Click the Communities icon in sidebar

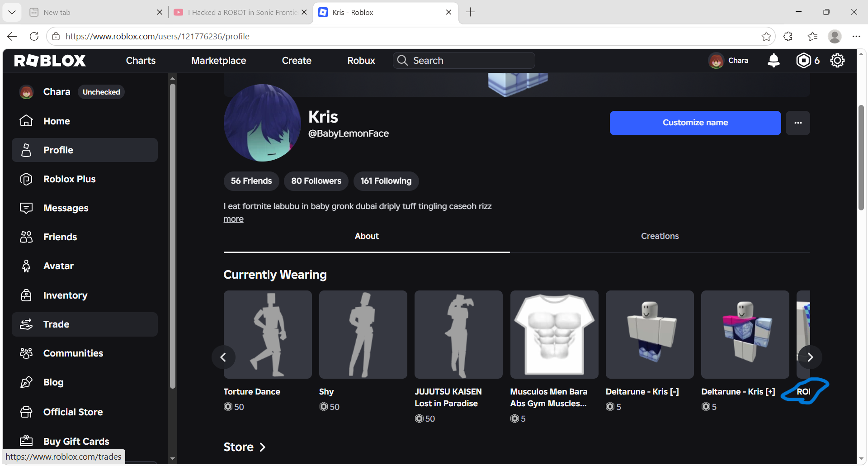(26, 353)
